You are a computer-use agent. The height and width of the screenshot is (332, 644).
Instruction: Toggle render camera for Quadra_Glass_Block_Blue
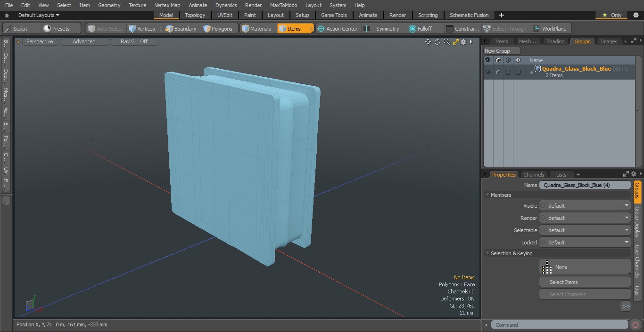498,73
